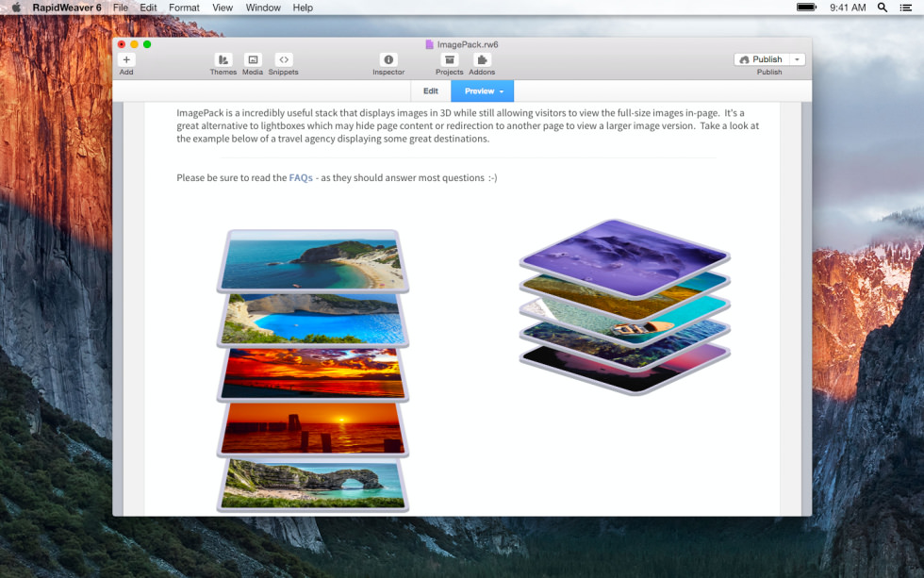Open the Window menu
Image resolution: width=924 pixels, height=578 pixels.
[263, 8]
